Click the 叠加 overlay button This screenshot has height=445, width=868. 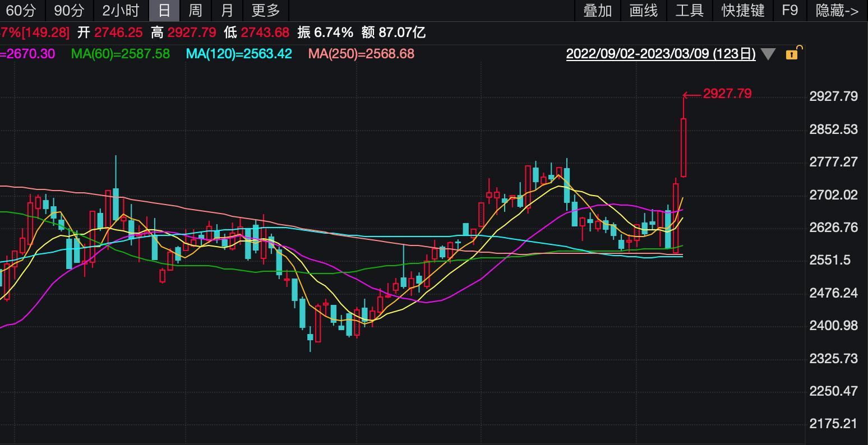598,11
